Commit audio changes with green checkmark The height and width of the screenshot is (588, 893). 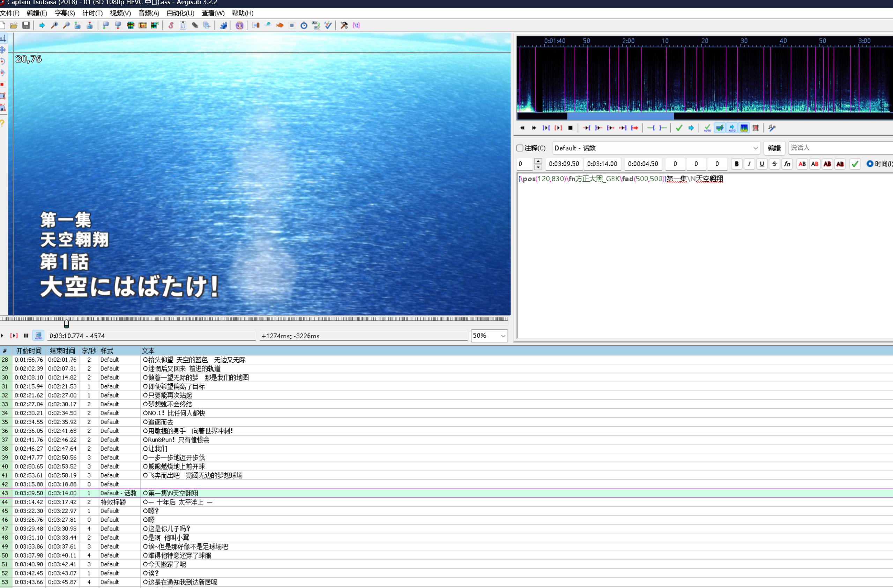coord(679,128)
